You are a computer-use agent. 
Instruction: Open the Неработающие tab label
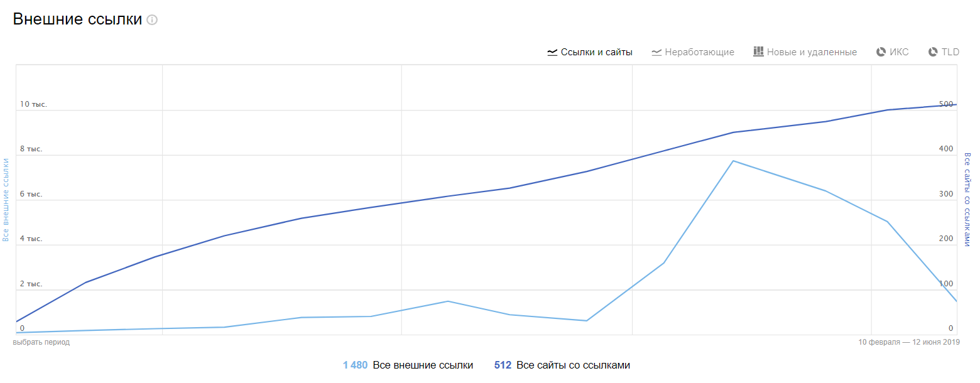[700, 52]
